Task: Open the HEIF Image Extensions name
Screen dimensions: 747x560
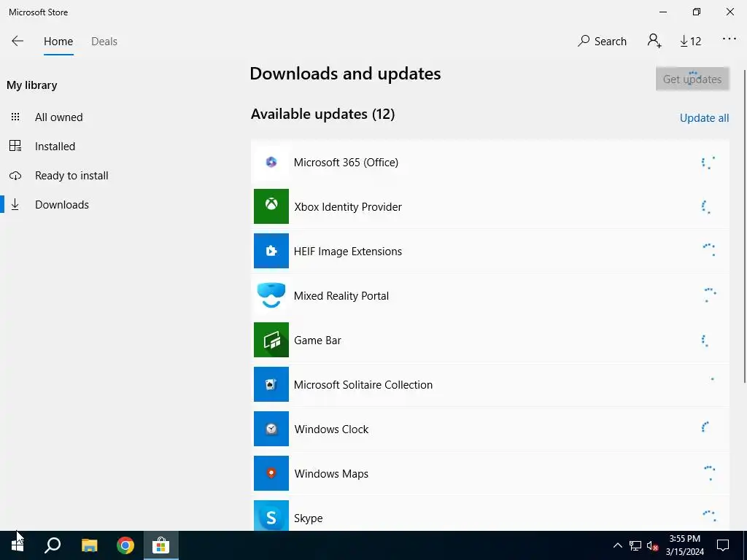Action: (348, 252)
